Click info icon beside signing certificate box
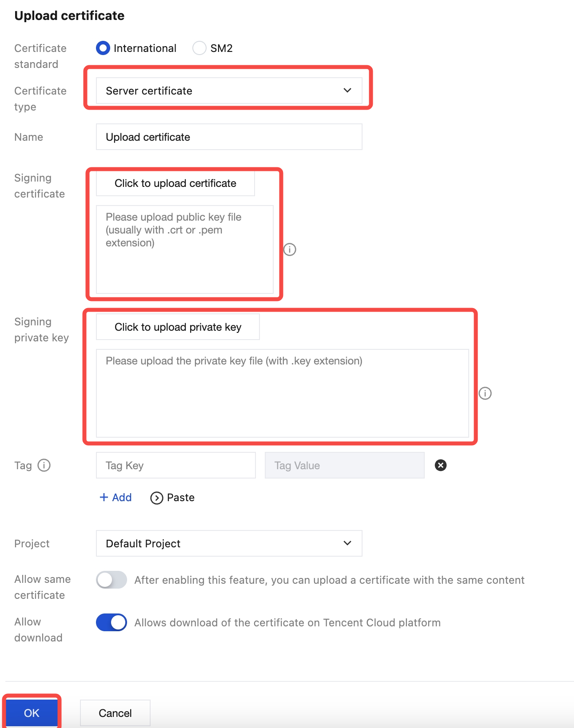 coord(290,249)
